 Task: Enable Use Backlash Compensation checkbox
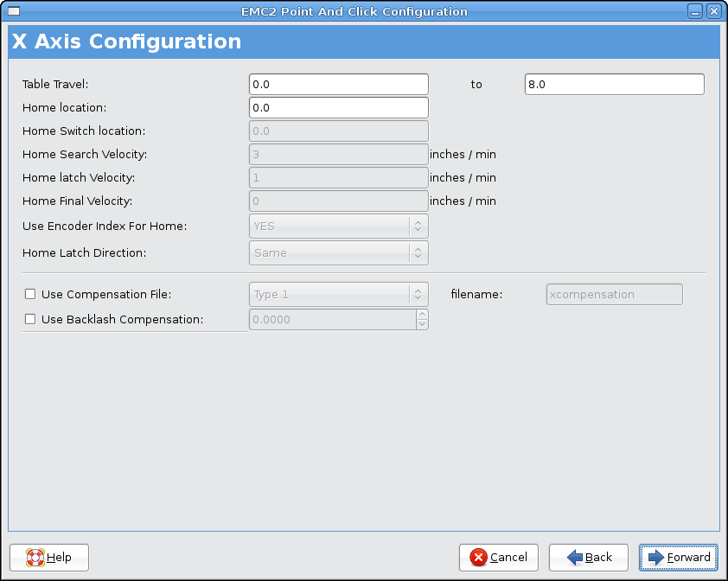coord(30,320)
